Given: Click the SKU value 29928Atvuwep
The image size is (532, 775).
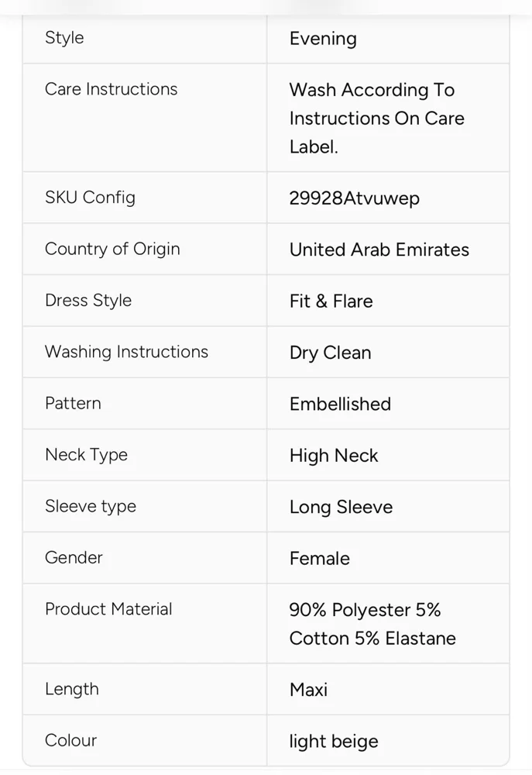Looking at the screenshot, I should coord(354,198).
